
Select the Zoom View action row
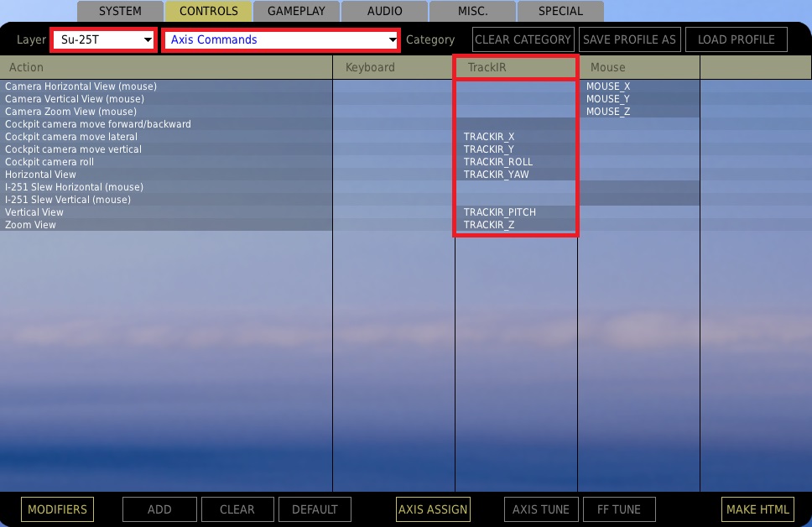click(166, 224)
